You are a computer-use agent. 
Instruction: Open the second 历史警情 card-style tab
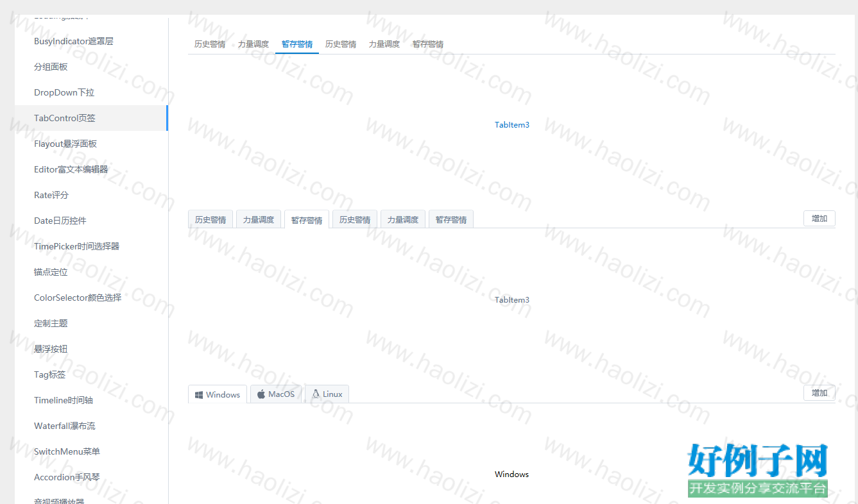point(355,219)
